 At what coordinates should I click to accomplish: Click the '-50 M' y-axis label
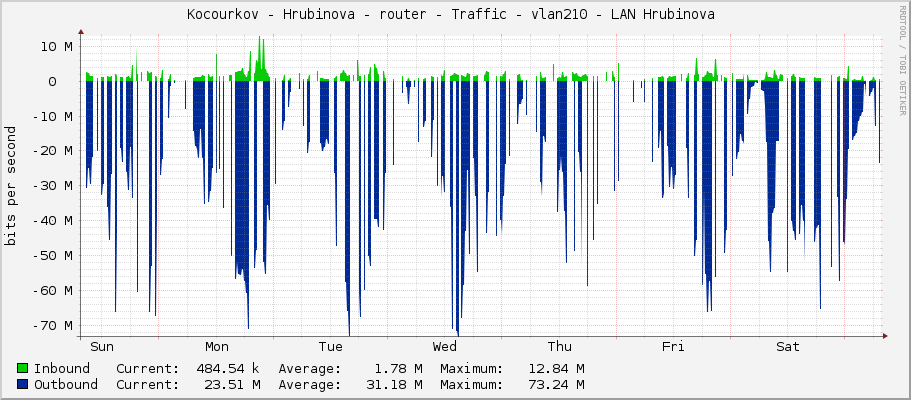52,255
